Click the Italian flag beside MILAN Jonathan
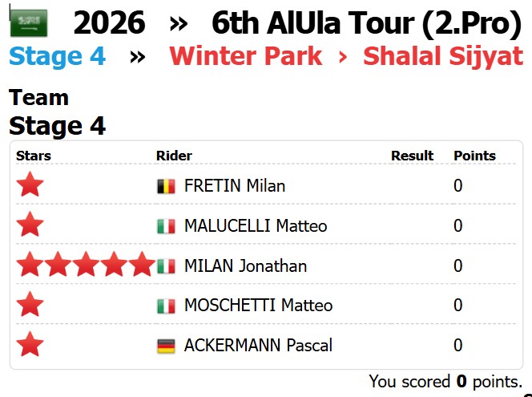This screenshot has height=397, width=532. pyautogui.click(x=166, y=265)
